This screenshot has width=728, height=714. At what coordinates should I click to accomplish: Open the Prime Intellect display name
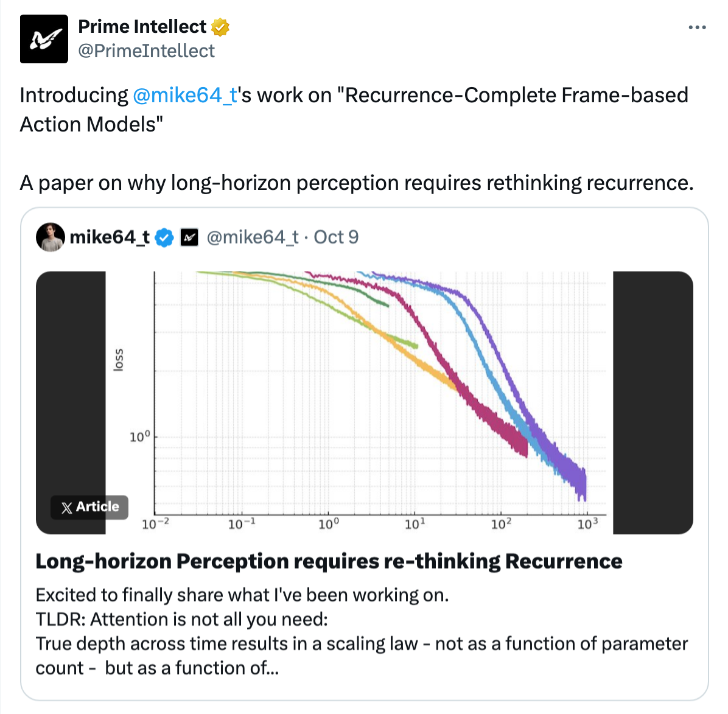point(142,27)
